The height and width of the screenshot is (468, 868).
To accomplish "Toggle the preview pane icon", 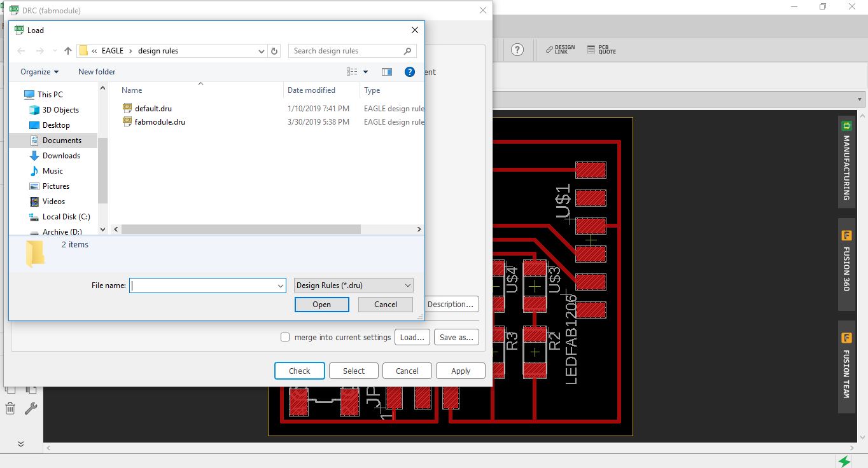I will (386, 72).
